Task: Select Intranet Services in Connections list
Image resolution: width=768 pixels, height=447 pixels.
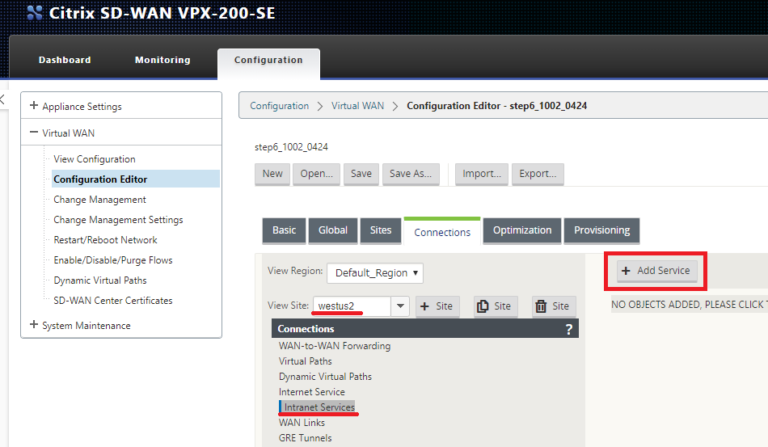Action: (x=319, y=407)
